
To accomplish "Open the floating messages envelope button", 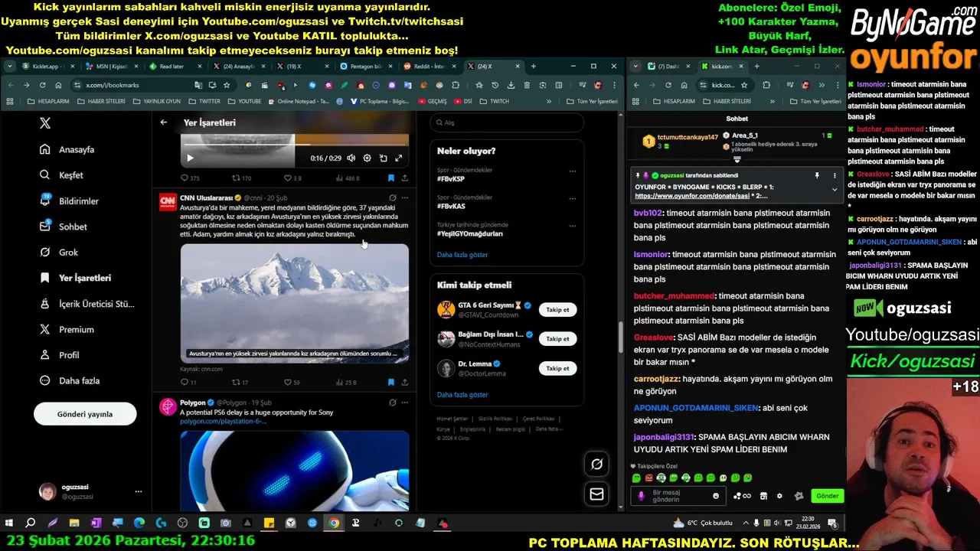I will tap(596, 494).
